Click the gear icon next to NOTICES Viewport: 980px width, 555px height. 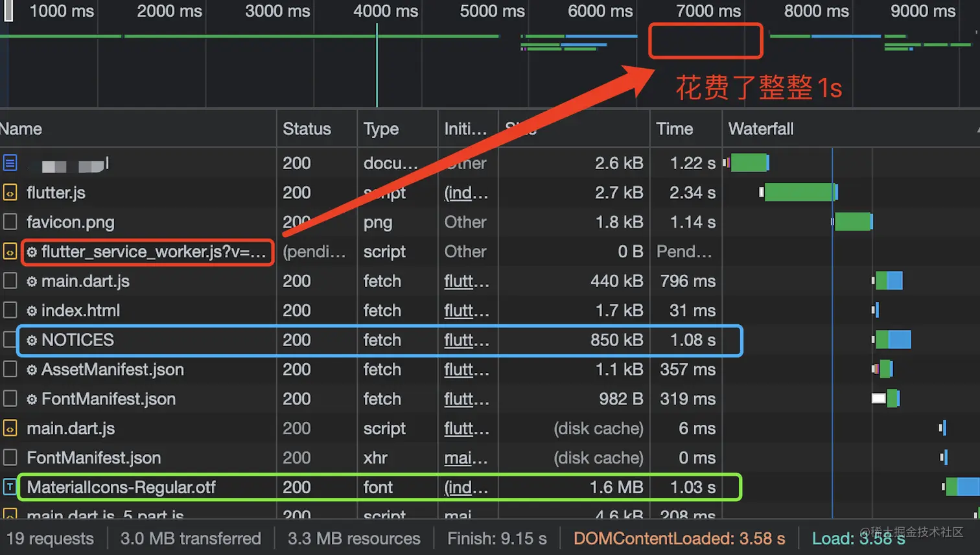point(32,340)
